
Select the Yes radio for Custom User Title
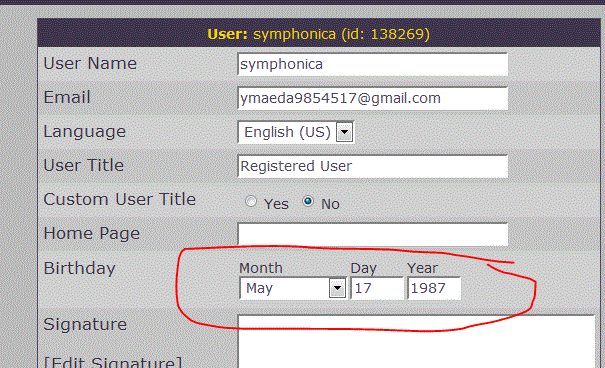point(251,201)
